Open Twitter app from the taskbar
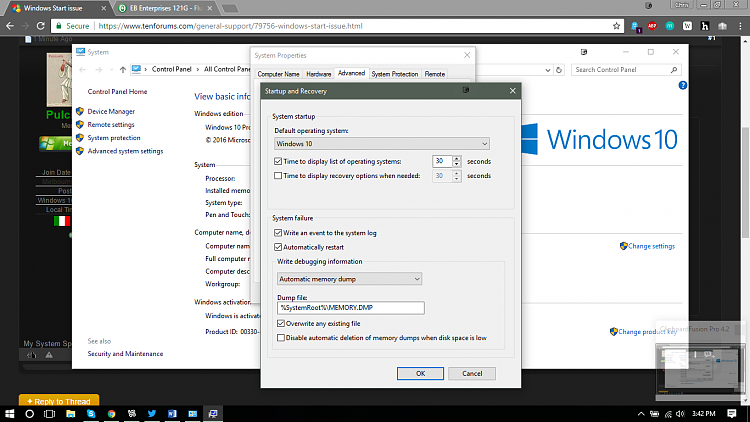Image resolution: width=750 pixels, height=422 pixels. [x=151, y=412]
